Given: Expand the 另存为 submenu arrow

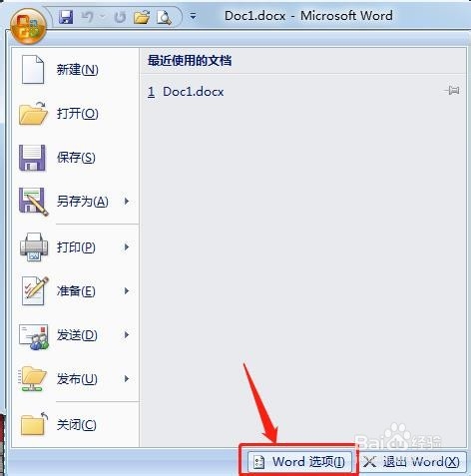Looking at the screenshot, I should coord(127,201).
